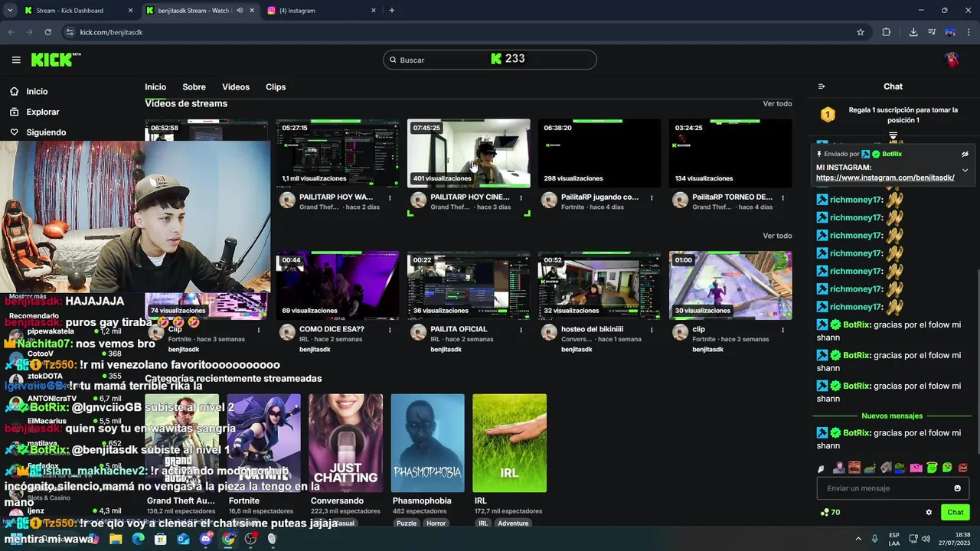The image size is (980, 551).
Task: Switch to the Clips channel tab
Action: [276, 87]
